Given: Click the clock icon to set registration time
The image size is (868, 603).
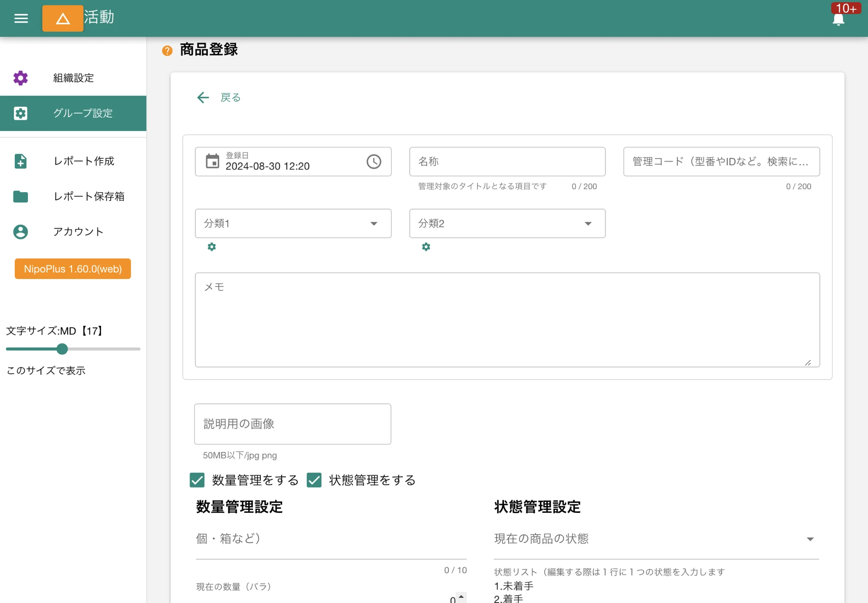Looking at the screenshot, I should pos(374,162).
